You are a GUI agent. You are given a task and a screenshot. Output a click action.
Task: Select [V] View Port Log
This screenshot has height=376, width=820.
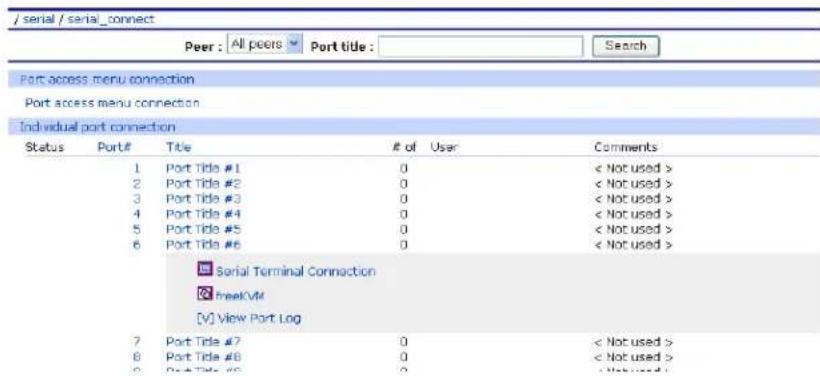(x=249, y=318)
